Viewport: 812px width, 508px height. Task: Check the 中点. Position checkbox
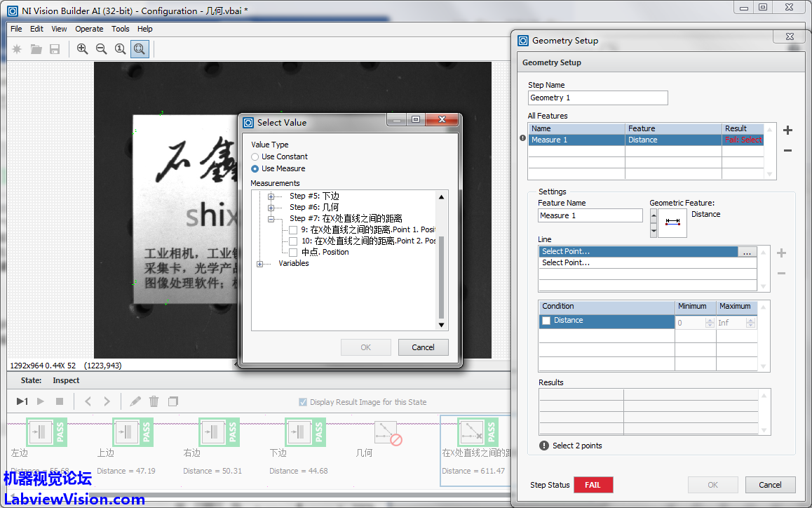[293, 252]
